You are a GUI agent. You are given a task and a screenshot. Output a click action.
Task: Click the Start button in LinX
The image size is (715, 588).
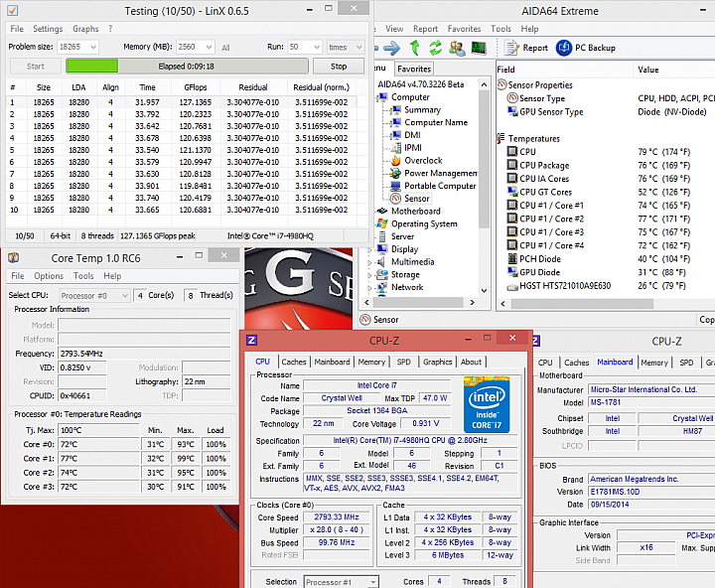[x=35, y=67]
